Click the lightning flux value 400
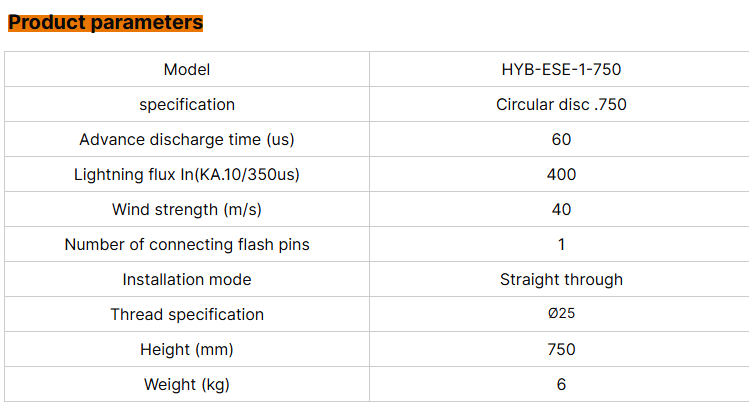 (x=561, y=175)
